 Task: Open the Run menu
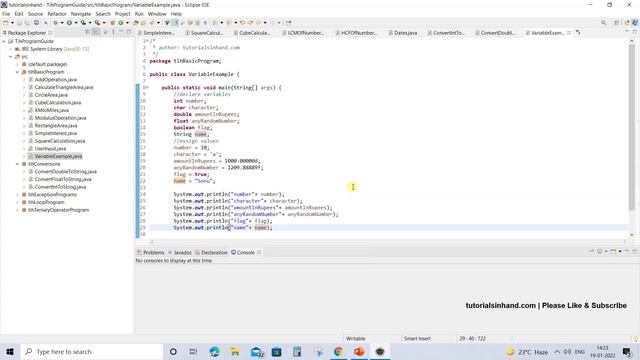[x=139, y=14]
